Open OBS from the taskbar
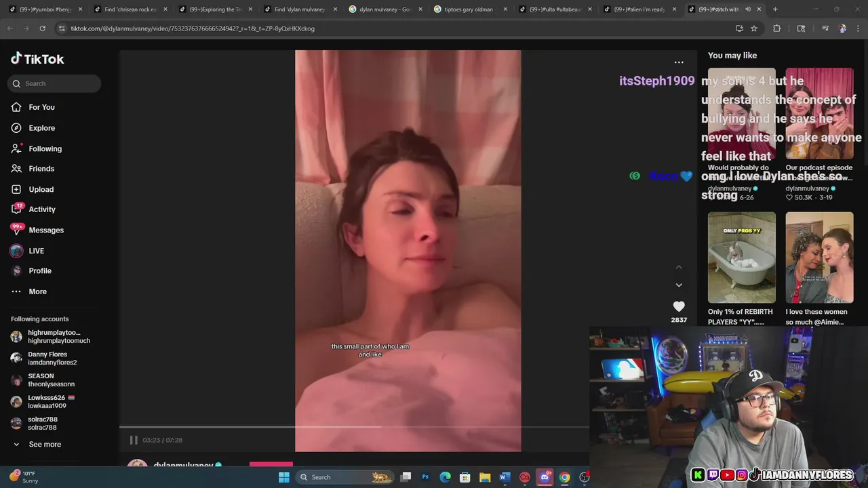The width and height of the screenshot is (868, 488). pyautogui.click(x=584, y=477)
